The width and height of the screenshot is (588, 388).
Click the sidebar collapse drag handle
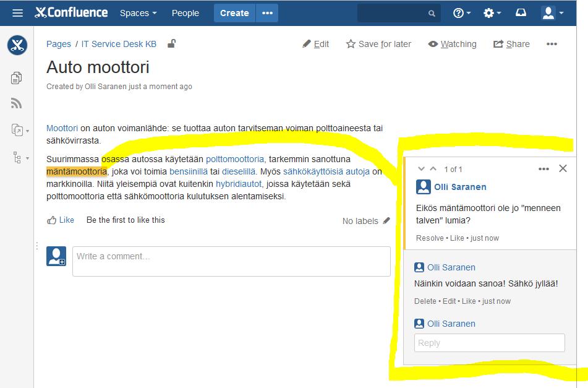36,246
